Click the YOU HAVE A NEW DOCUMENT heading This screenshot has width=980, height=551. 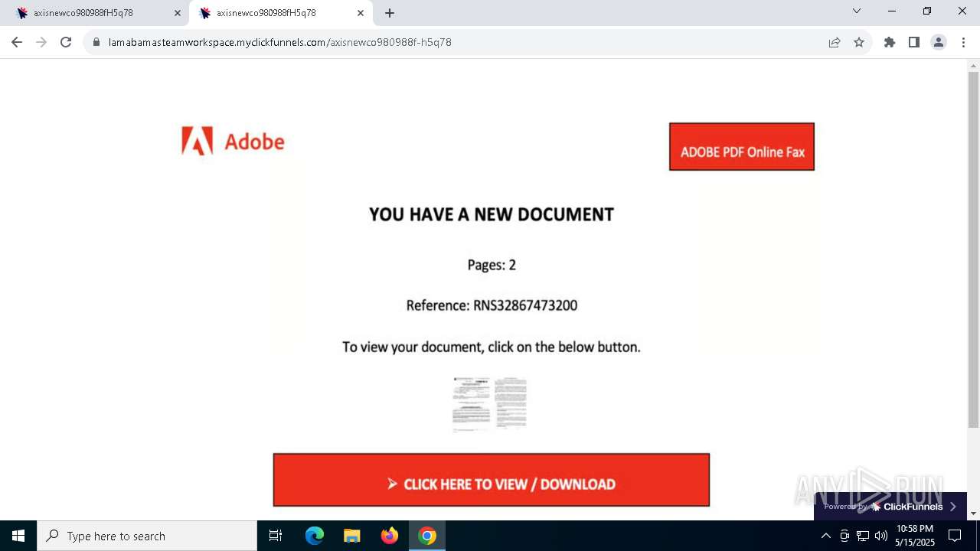click(x=492, y=214)
